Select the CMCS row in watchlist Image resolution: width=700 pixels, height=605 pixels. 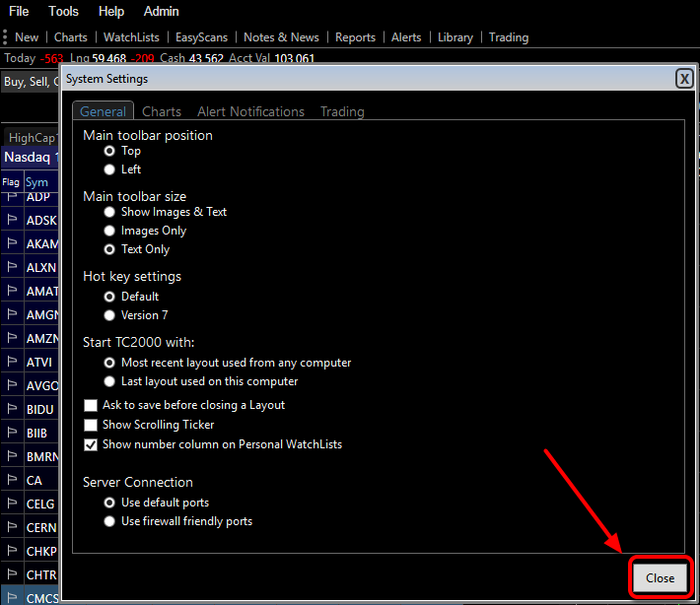pyautogui.click(x=30, y=597)
